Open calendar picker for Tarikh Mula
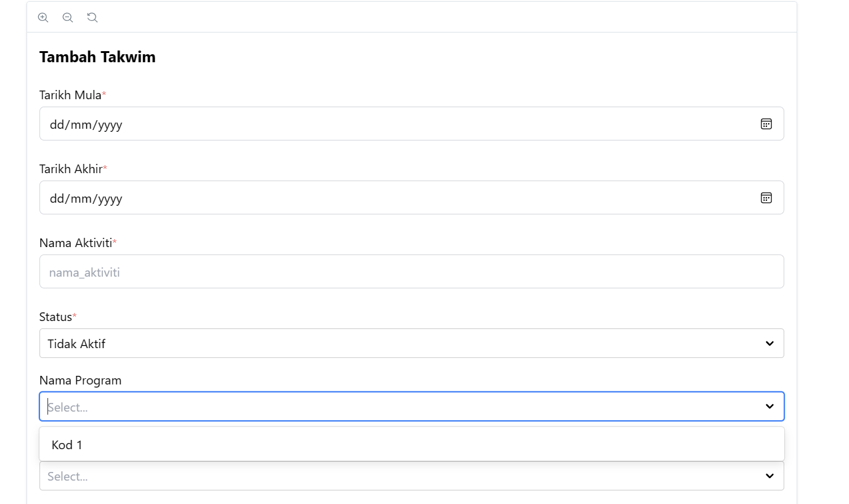This screenshot has width=849, height=504. [766, 124]
